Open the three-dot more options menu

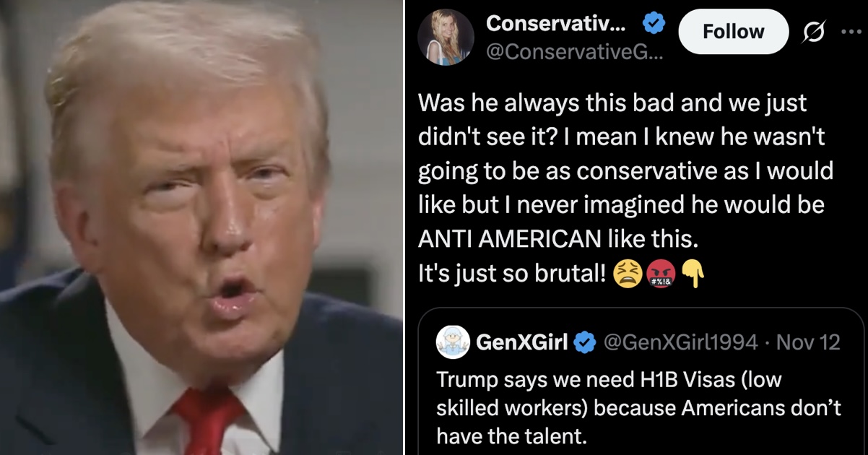click(852, 32)
